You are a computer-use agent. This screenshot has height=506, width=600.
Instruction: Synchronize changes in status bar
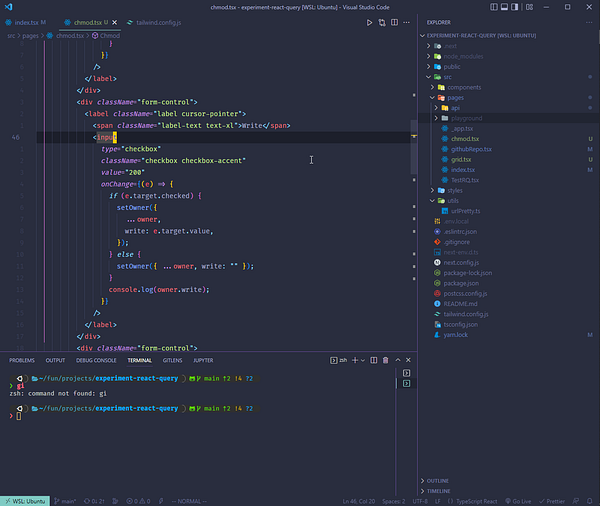94,501
